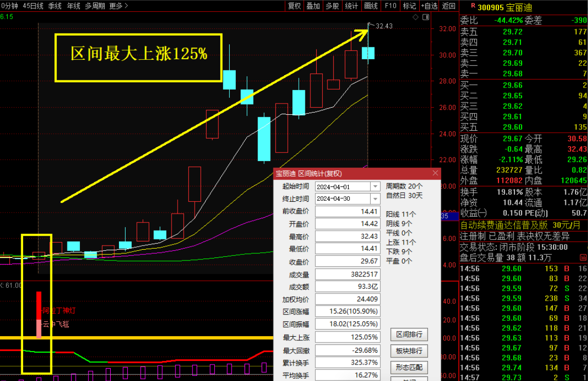Click the 14:57 tick row at 29.73

pyautogui.click(x=524, y=377)
